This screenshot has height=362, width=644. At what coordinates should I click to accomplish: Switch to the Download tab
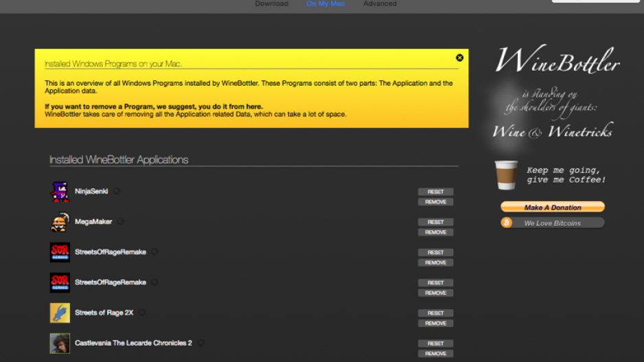pos(271,3)
